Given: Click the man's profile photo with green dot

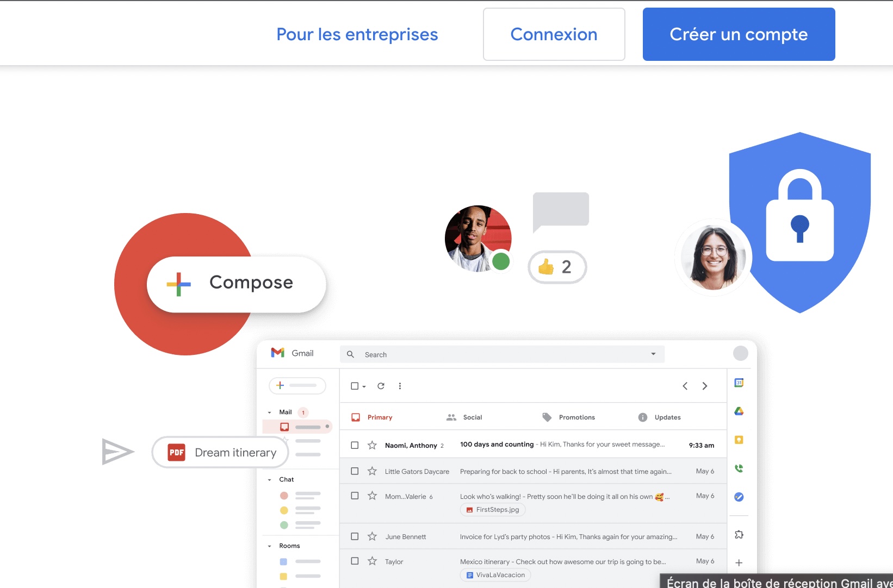Looking at the screenshot, I should 478,239.
